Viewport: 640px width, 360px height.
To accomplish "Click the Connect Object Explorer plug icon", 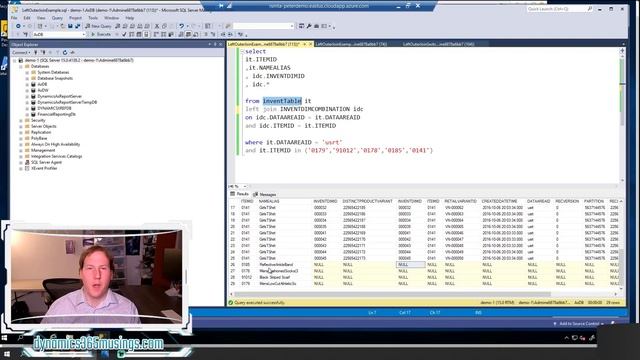I will coord(36,53).
